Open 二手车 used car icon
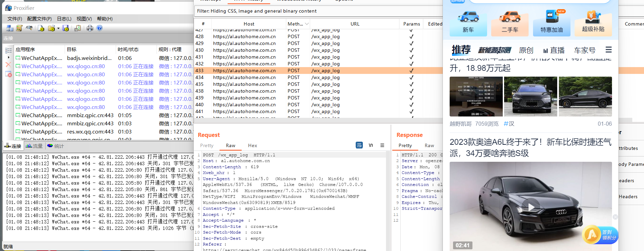 (510, 22)
